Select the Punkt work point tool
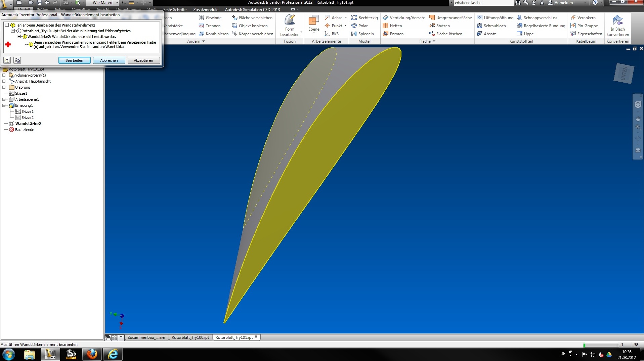This screenshot has height=361, width=644. (333, 26)
